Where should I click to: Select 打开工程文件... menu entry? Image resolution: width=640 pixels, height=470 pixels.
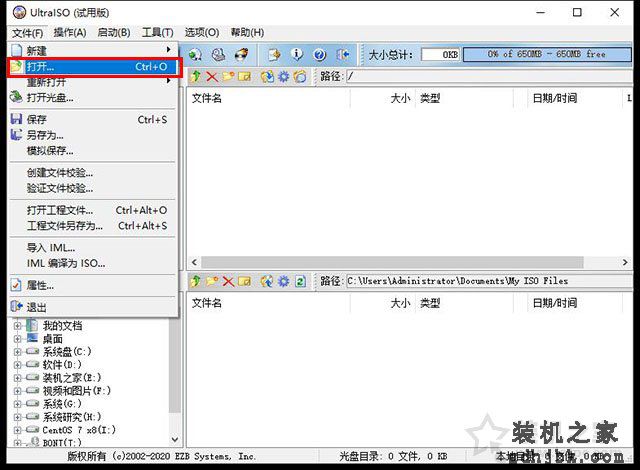[94, 210]
